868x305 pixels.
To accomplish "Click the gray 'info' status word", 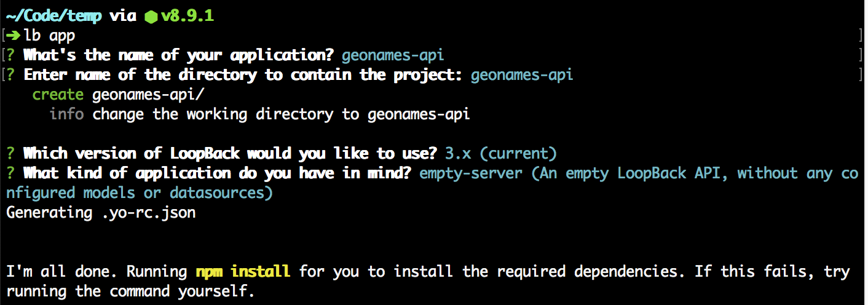I will [x=66, y=114].
